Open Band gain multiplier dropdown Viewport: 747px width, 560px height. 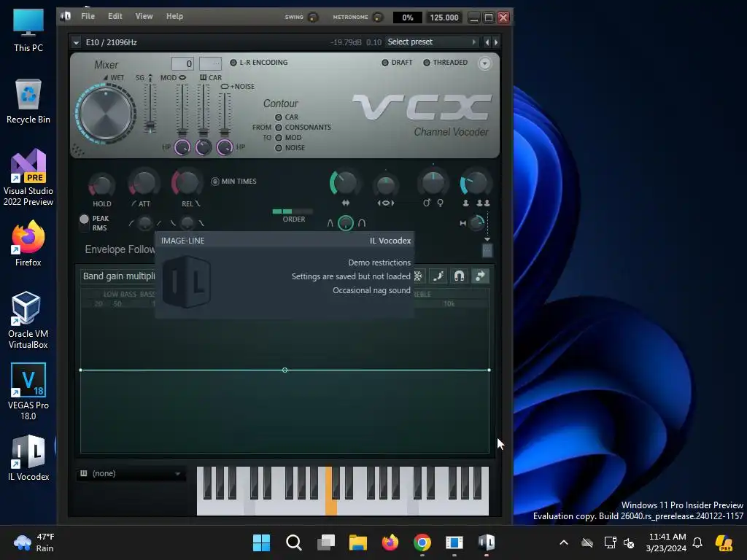[x=118, y=276]
